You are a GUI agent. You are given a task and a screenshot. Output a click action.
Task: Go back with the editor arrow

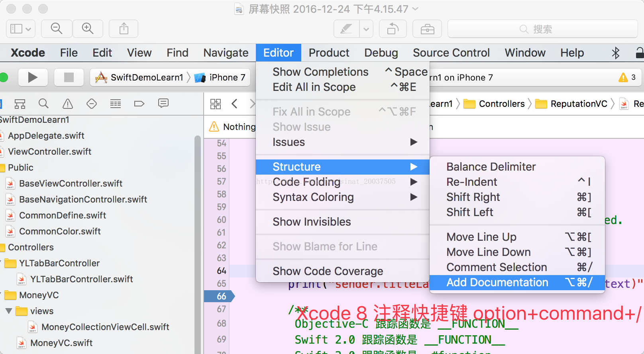[x=234, y=104]
